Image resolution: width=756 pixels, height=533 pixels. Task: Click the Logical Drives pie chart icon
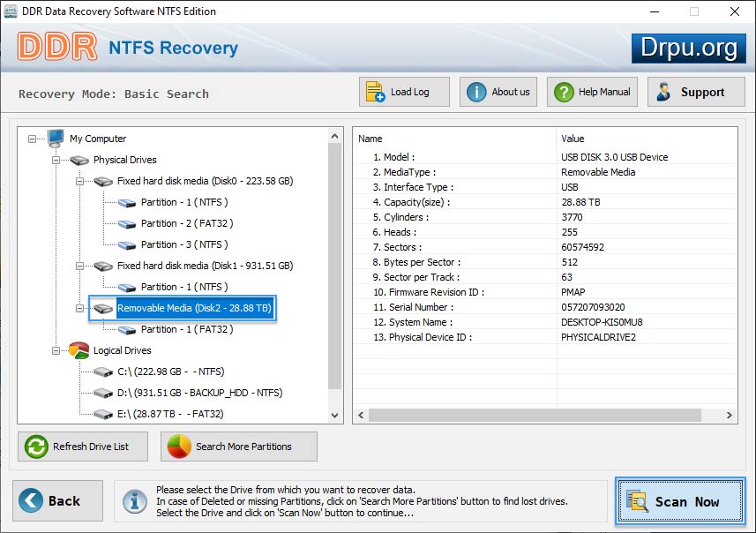pyautogui.click(x=79, y=350)
